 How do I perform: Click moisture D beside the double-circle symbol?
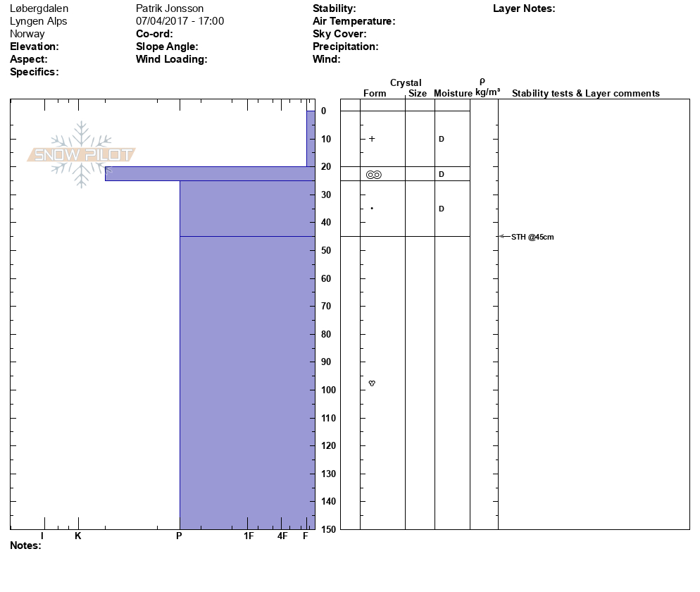pyautogui.click(x=442, y=174)
